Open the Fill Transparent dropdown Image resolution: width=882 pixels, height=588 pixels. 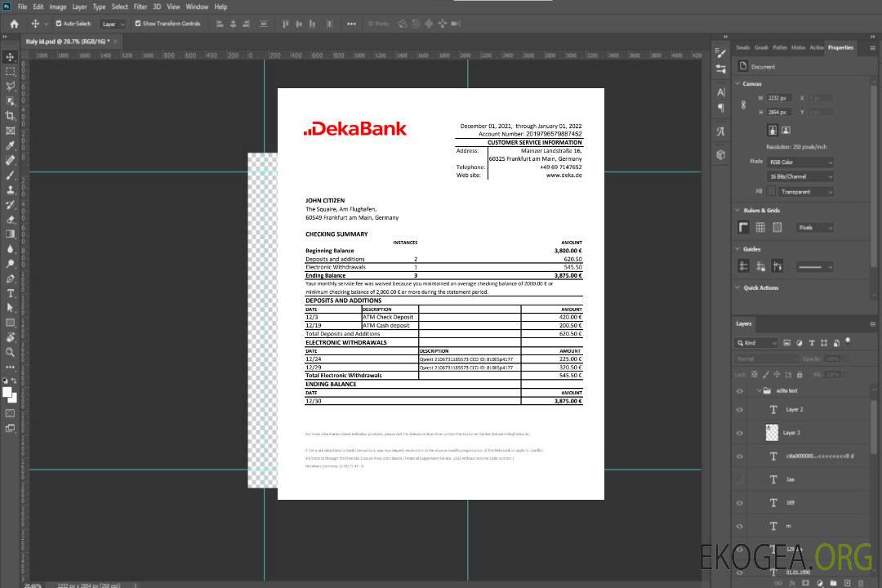point(805,192)
